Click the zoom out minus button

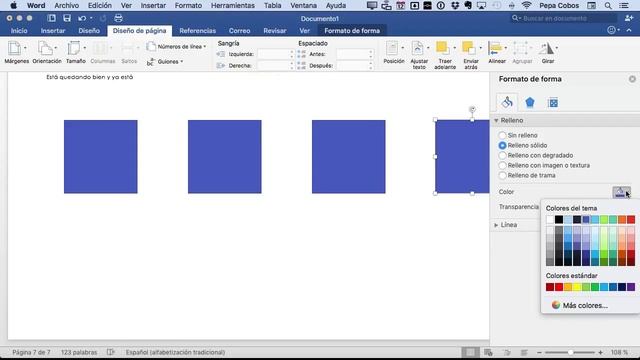click(x=539, y=352)
